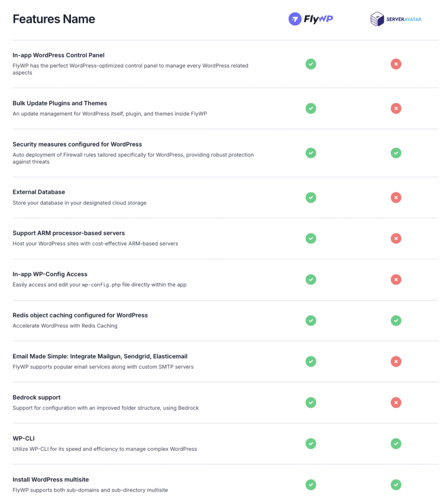The width and height of the screenshot is (447, 504).
Task: Click the External Database feature title
Action: (39, 192)
